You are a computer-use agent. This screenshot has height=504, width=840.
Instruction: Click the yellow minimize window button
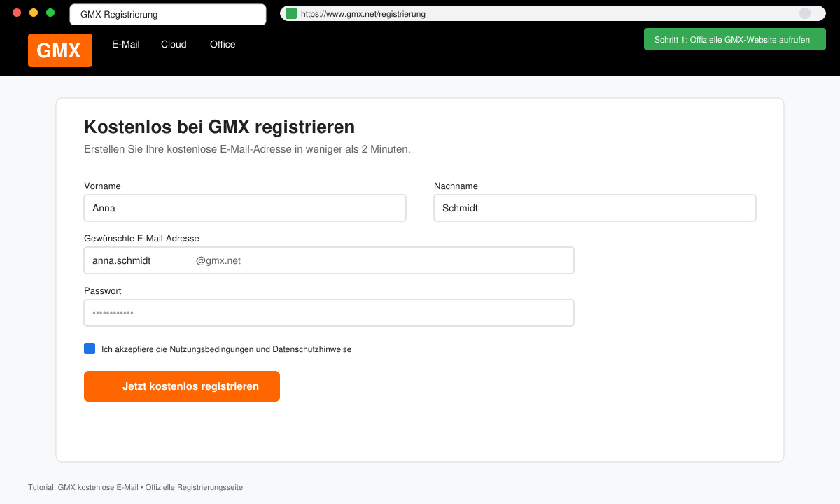(34, 13)
